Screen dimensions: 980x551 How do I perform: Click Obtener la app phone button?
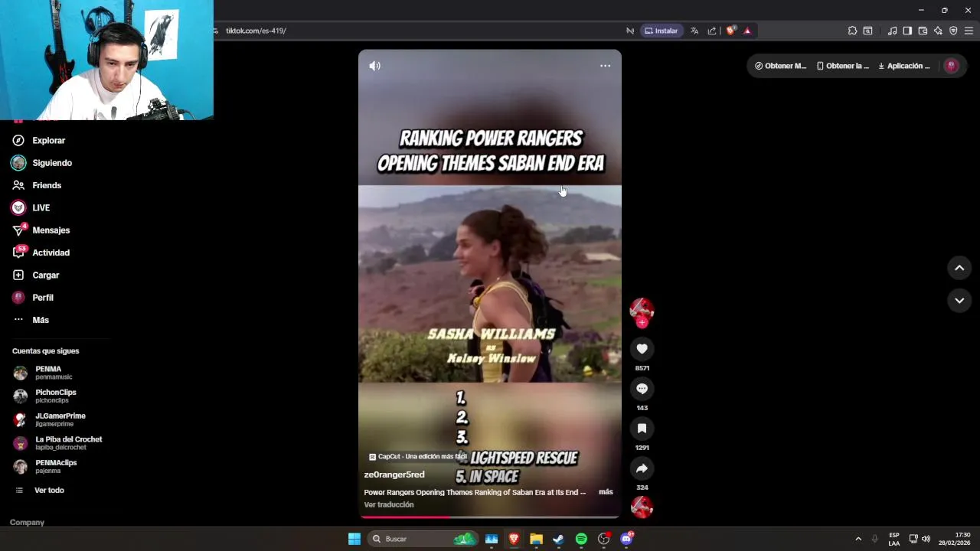[843, 66]
